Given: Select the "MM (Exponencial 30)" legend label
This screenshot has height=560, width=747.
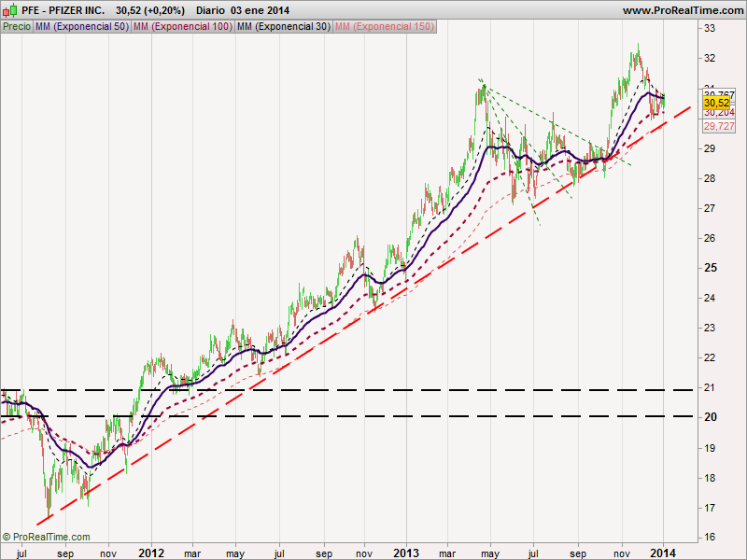Looking at the screenshot, I should (284, 27).
